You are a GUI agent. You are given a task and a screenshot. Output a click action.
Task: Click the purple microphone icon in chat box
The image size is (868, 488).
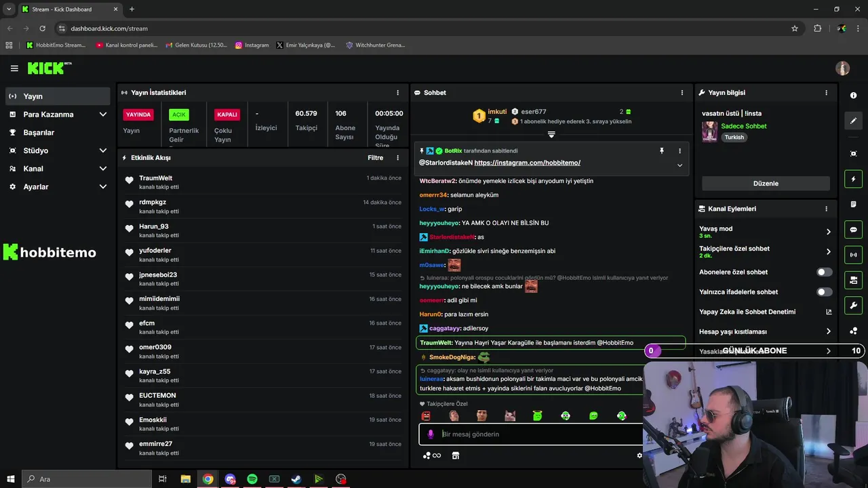tap(431, 434)
